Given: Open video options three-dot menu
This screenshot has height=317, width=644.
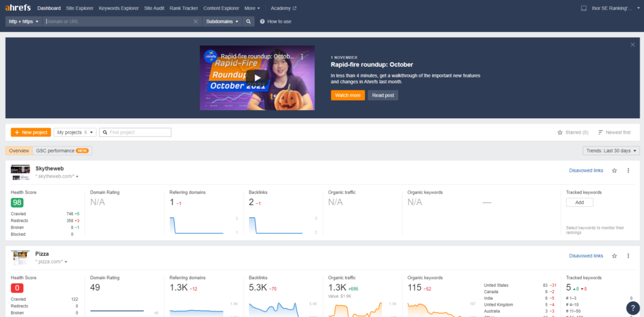Looking at the screenshot, I should coord(302,57).
